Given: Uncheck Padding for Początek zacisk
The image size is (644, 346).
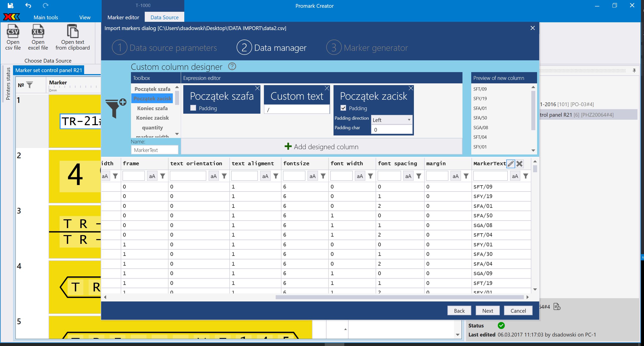Looking at the screenshot, I should point(343,108).
